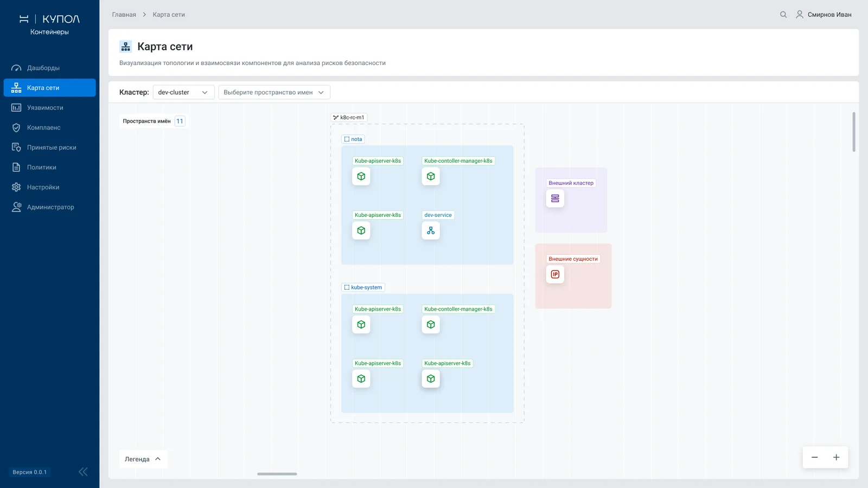Click the horizontal scrollbar of the map
Viewport: 868px width, 488px height.
tap(277, 474)
